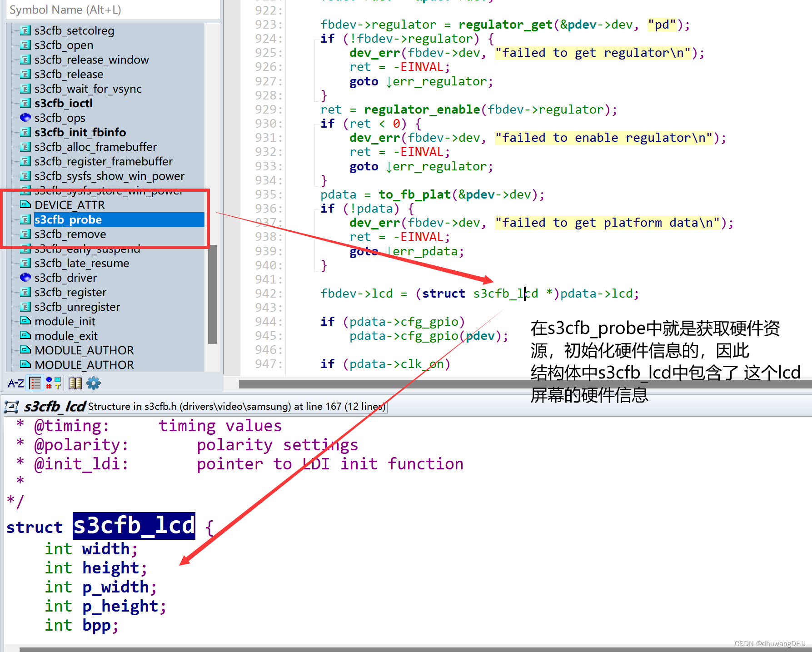Click blue variable icon beside s3cfb_ops
The height and width of the screenshot is (652, 812).
25,118
